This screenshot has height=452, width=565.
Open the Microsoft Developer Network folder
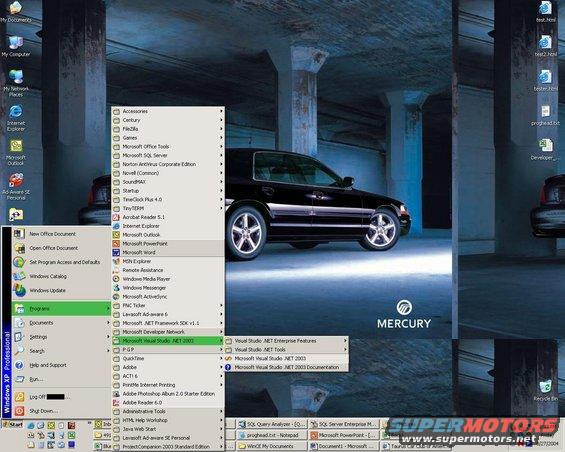(x=168, y=332)
